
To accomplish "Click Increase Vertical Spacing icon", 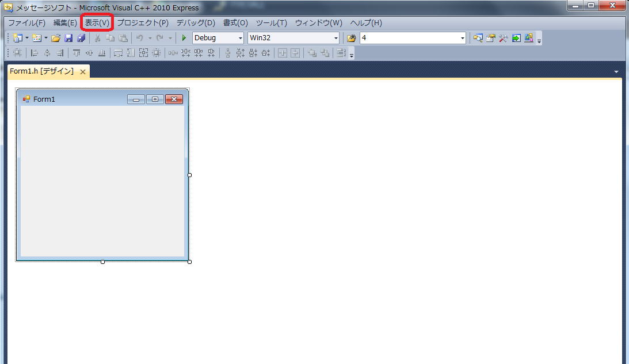I will point(241,53).
